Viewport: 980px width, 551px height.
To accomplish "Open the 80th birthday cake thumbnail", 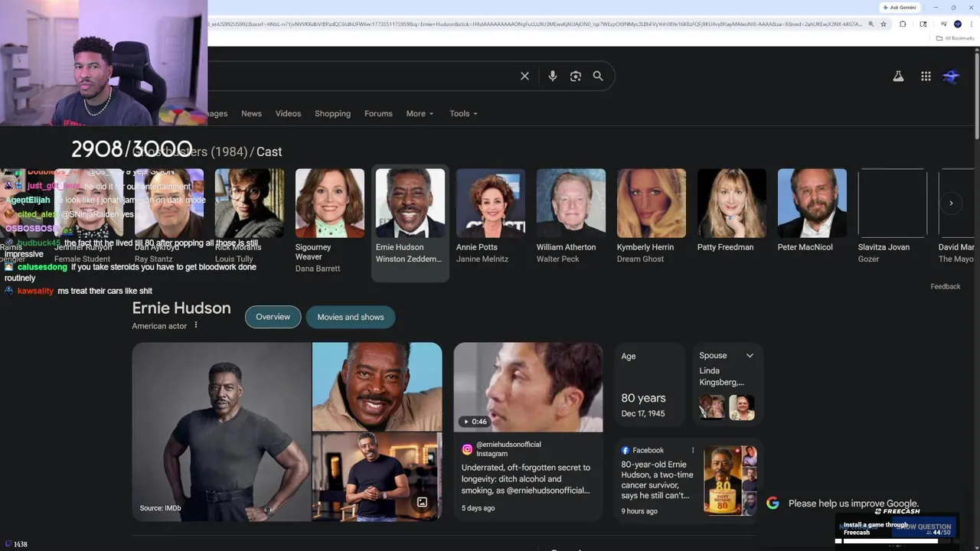I will [730, 481].
